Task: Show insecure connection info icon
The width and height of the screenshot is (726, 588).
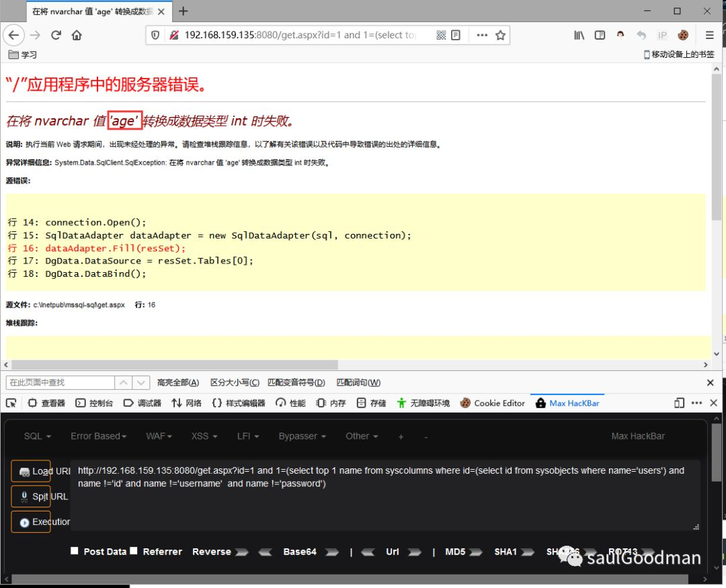Action: 173,35
